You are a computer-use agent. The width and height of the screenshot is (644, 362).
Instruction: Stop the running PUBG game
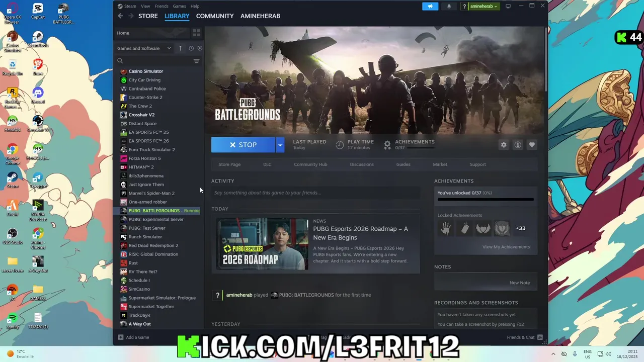pos(243,145)
